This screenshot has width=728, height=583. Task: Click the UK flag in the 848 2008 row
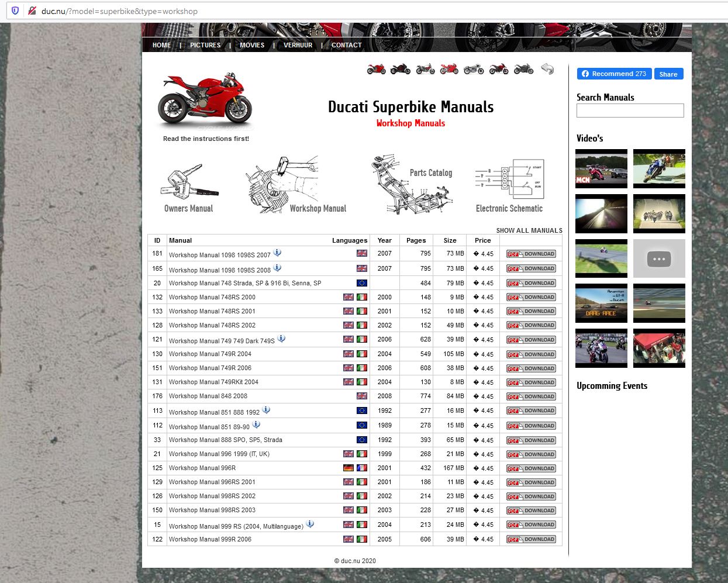click(362, 396)
